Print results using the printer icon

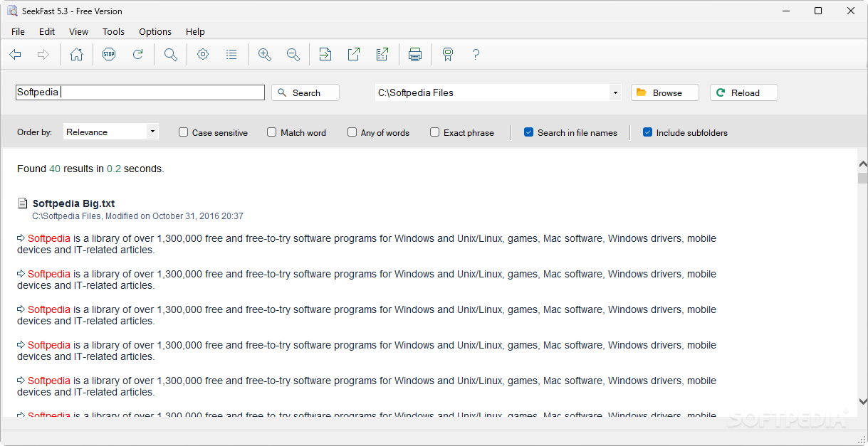(x=415, y=55)
